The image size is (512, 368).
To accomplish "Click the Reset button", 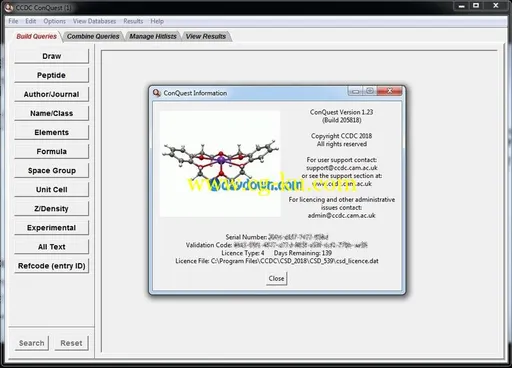I will 71,343.
